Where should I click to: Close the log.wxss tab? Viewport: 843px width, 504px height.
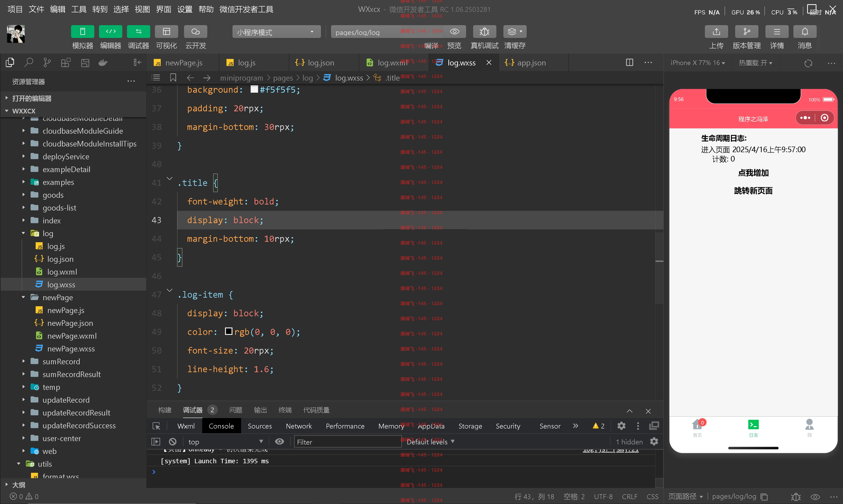[489, 62]
